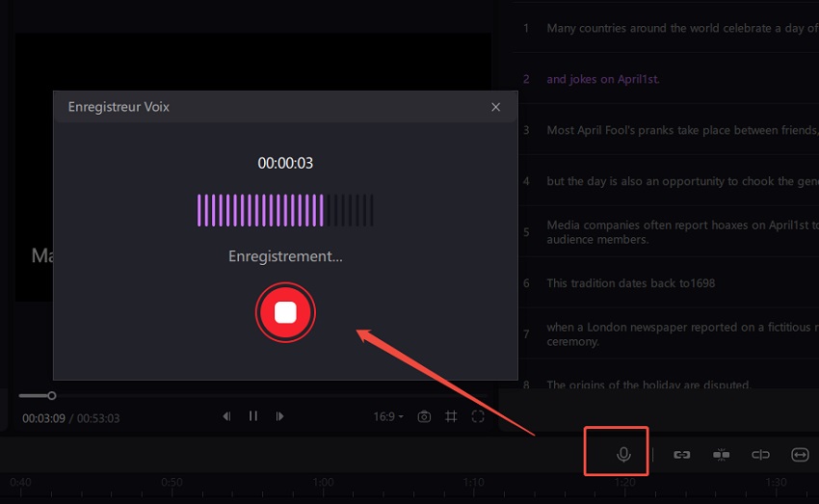This screenshot has width=819, height=504.
Task: Click the audio level meter in recorder
Action: pos(285,210)
